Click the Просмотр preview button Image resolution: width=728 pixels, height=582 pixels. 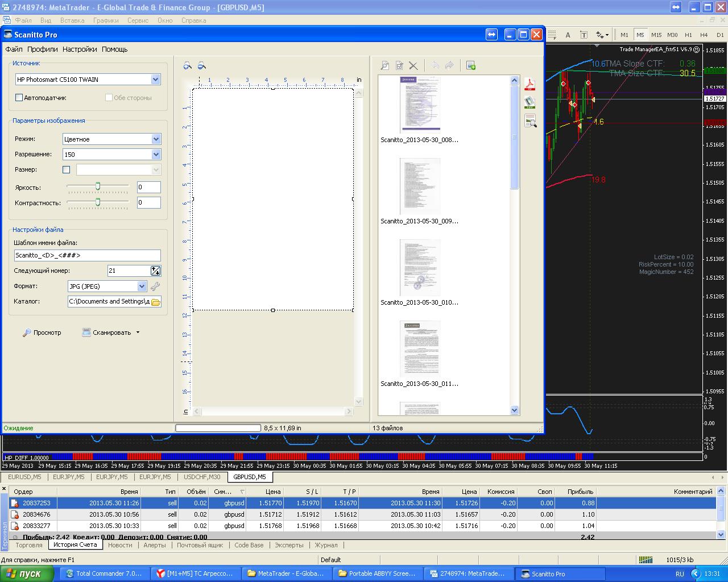[x=42, y=332]
